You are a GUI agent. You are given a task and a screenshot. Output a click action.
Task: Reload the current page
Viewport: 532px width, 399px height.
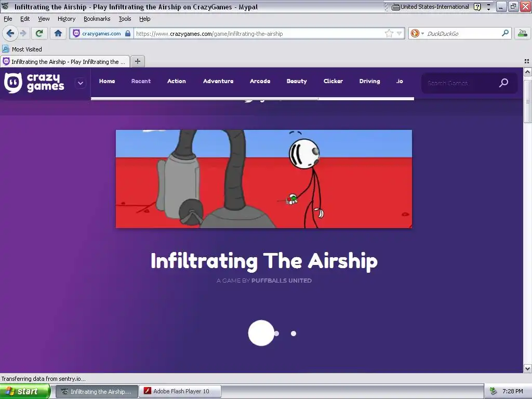[39, 33]
